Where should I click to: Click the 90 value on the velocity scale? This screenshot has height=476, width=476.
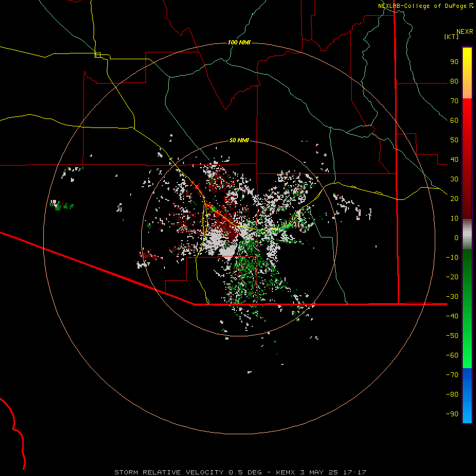tap(454, 62)
